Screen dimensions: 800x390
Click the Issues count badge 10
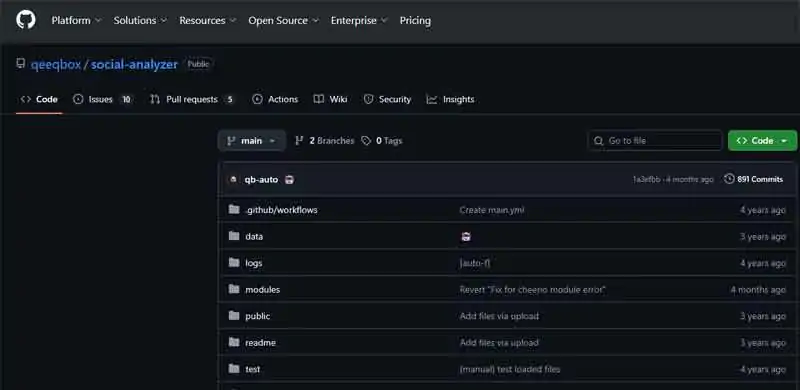126,100
